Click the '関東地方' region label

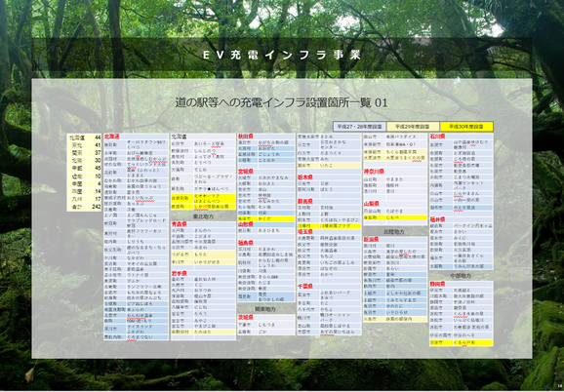(265, 309)
